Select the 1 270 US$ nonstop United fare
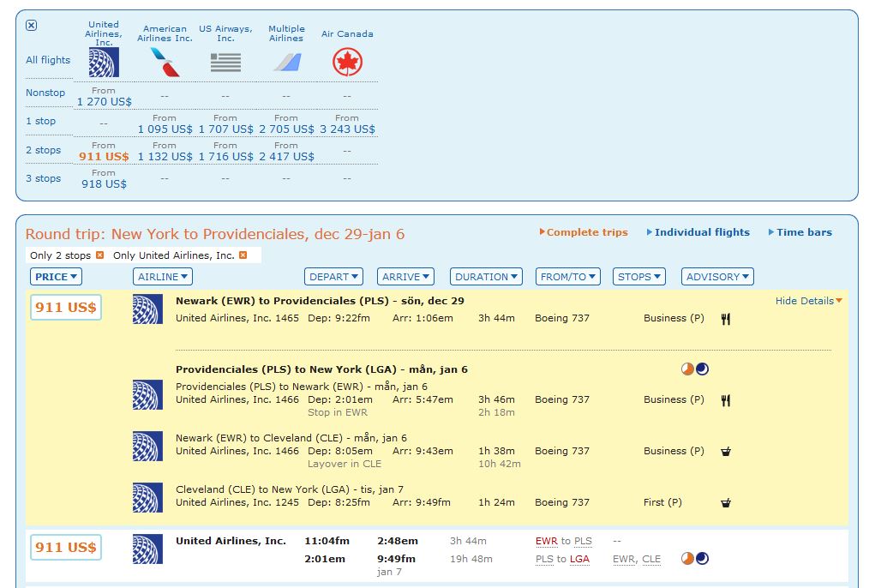The width and height of the screenshot is (869, 588). (104, 101)
